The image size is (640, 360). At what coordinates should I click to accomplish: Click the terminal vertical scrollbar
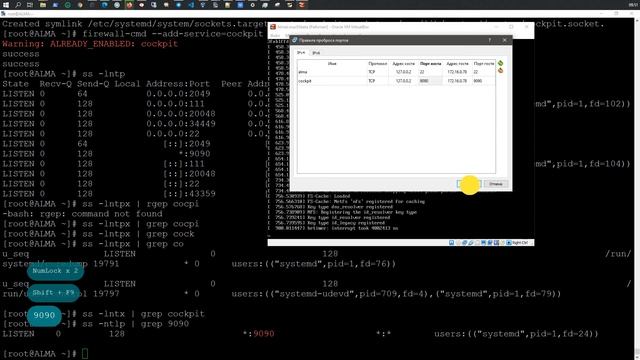point(637,188)
